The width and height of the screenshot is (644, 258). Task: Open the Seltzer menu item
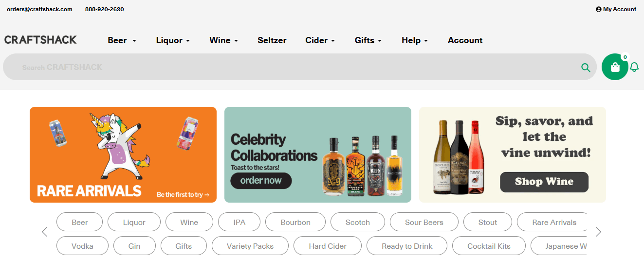(x=272, y=40)
